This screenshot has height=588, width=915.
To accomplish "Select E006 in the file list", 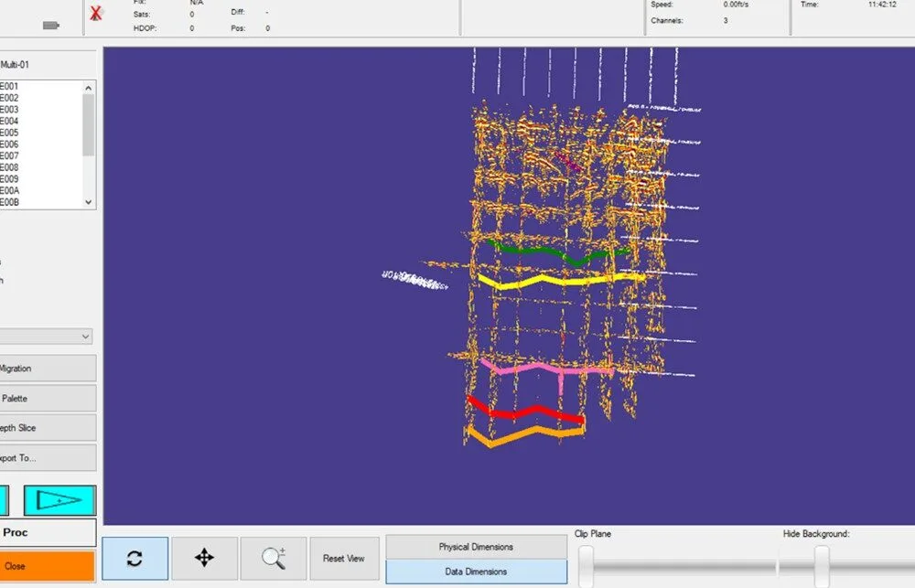I will (9, 144).
